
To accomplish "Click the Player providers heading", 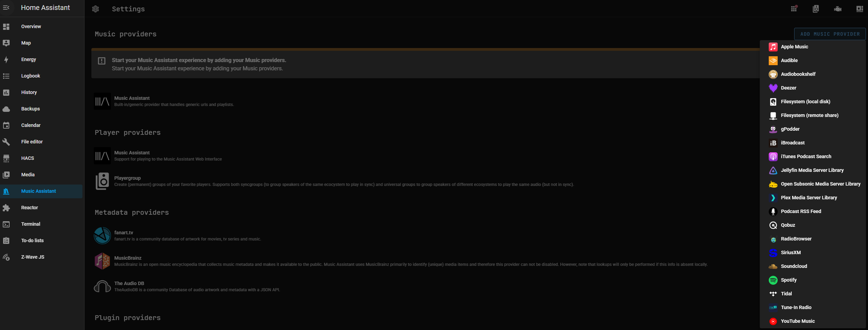I will pyautogui.click(x=128, y=132).
